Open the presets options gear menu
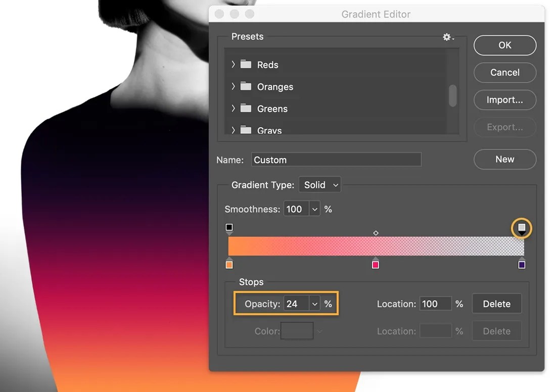 tap(447, 36)
